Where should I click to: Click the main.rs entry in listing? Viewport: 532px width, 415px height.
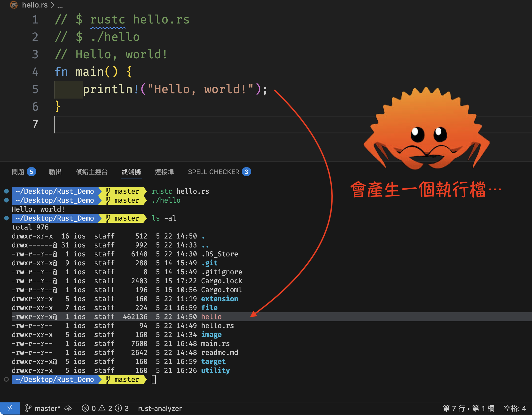[215, 344]
